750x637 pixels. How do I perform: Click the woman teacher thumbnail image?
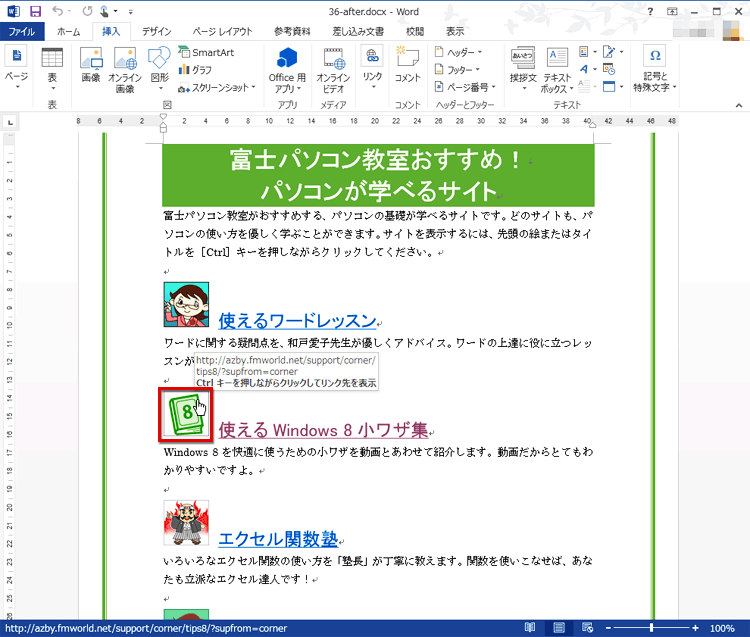[x=186, y=304]
